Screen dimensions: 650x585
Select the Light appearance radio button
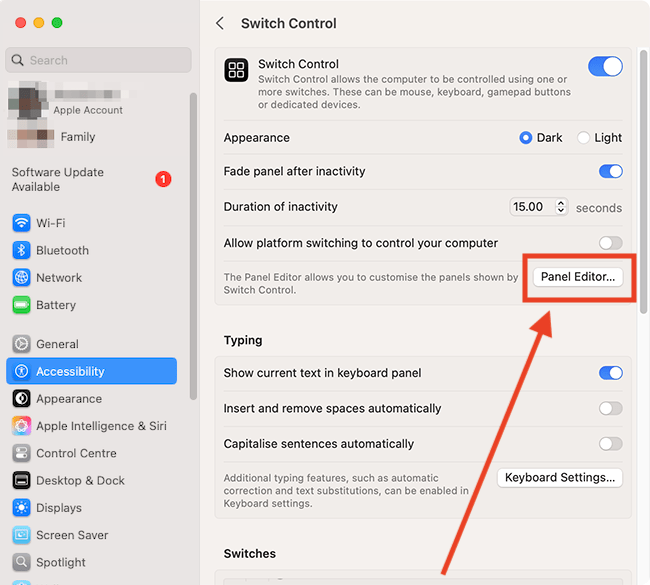coord(583,138)
